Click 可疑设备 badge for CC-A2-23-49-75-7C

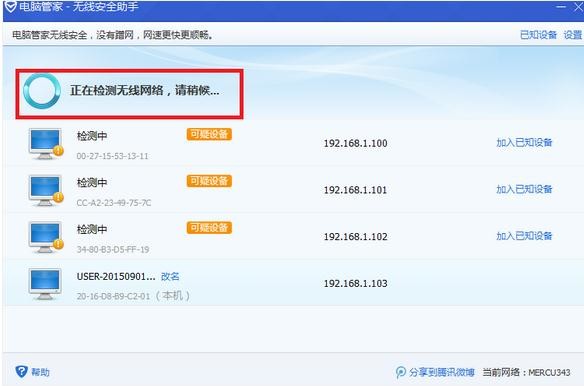coord(209,181)
